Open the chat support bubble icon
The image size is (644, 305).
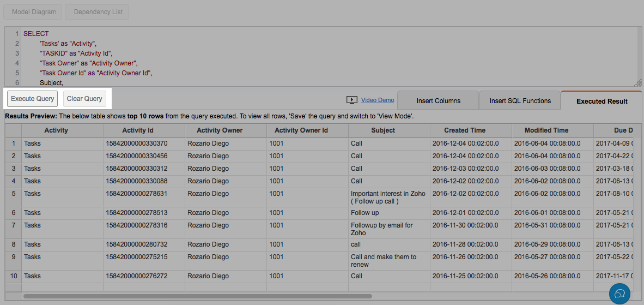point(619,294)
